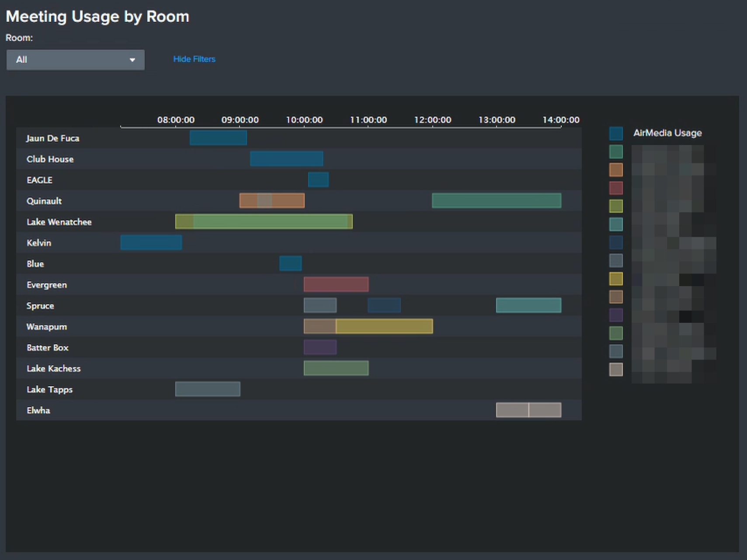The width and height of the screenshot is (747, 560).
Task: Click the 13:00:00 time axis label
Action: coord(497,120)
